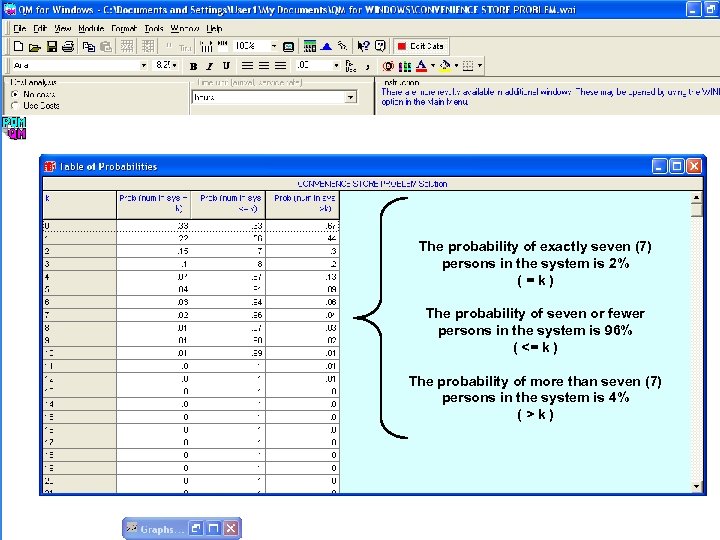The width and height of the screenshot is (720, 540).
Task: Select the Use Costs radio button
Action: [15, 106]
